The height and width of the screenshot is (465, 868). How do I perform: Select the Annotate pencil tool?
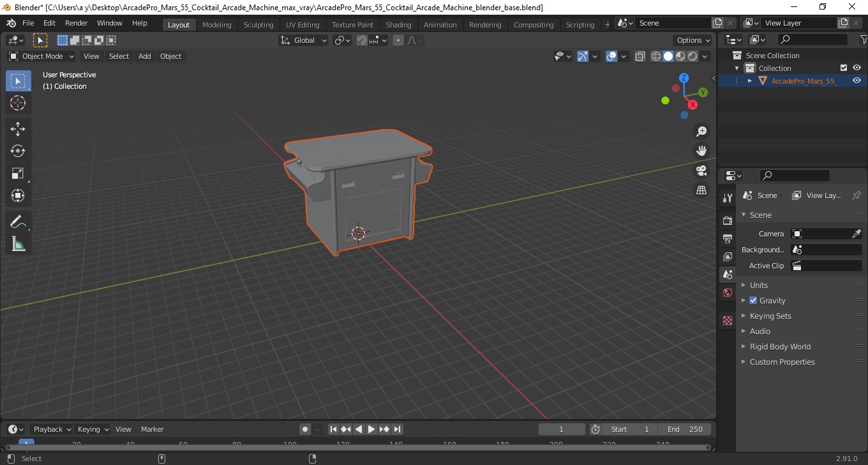point(18,222)
